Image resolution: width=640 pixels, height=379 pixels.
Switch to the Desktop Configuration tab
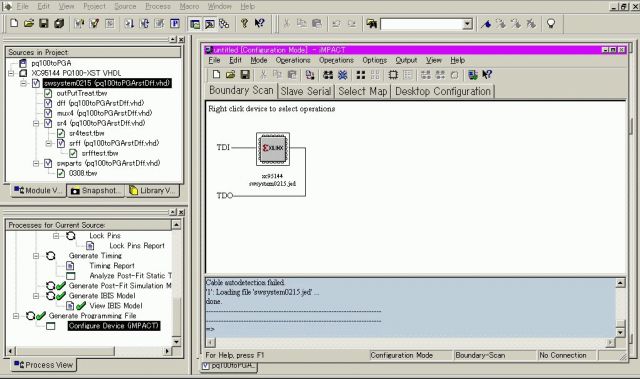click(x=443, y=91)
